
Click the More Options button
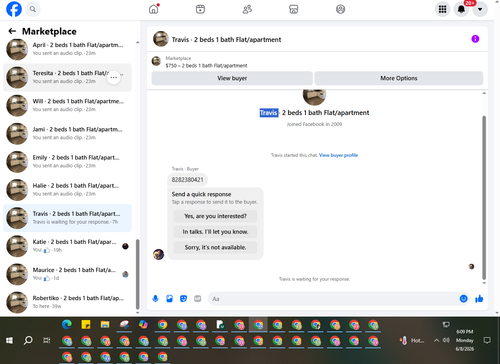[399, 78]
